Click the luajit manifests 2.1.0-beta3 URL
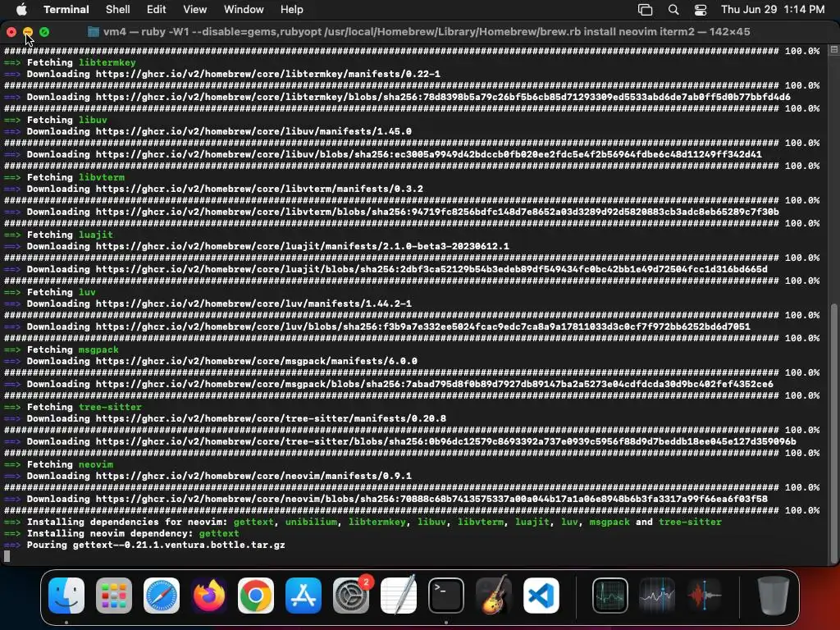The height and width of the screenshot is (630, 840). point(302,246)
